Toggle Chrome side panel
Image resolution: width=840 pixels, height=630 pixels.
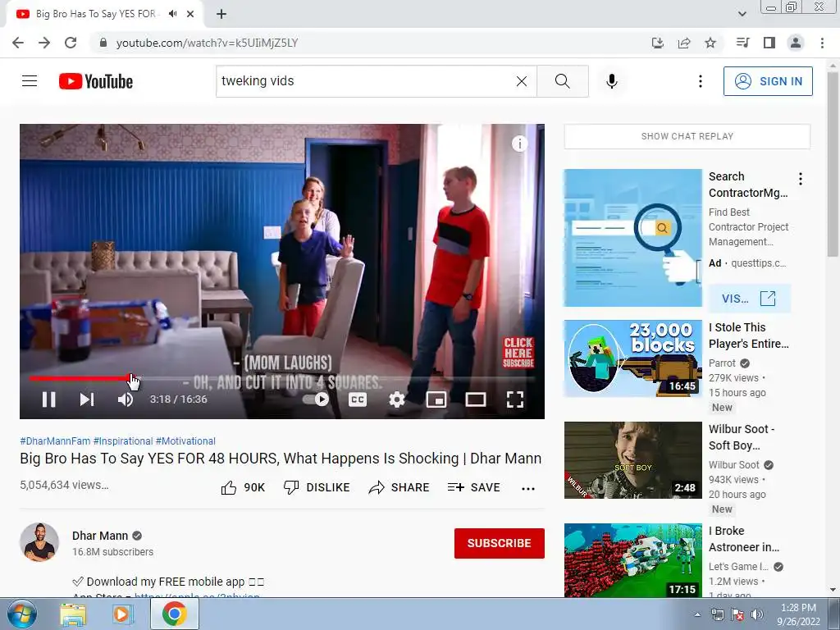click(x=769, y=43)
